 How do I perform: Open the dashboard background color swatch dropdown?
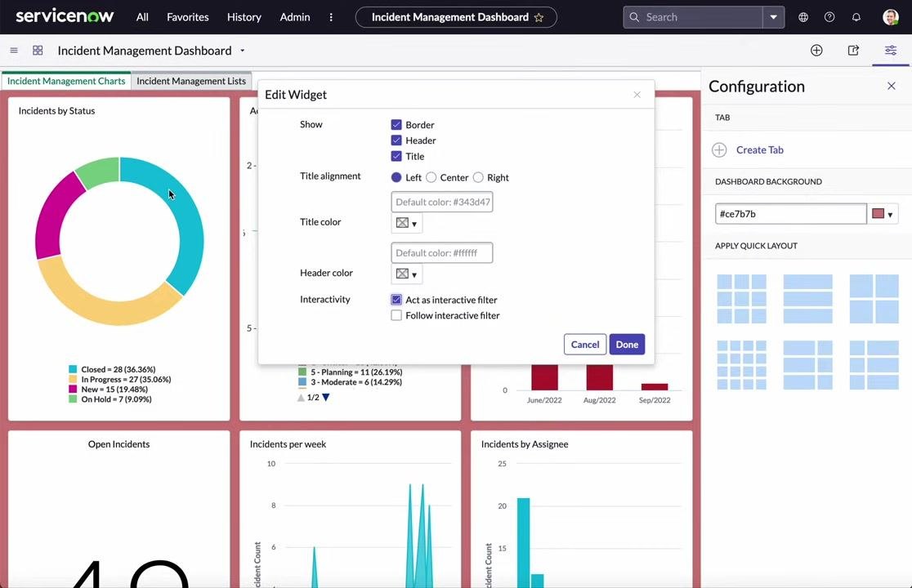coord(883,214)
